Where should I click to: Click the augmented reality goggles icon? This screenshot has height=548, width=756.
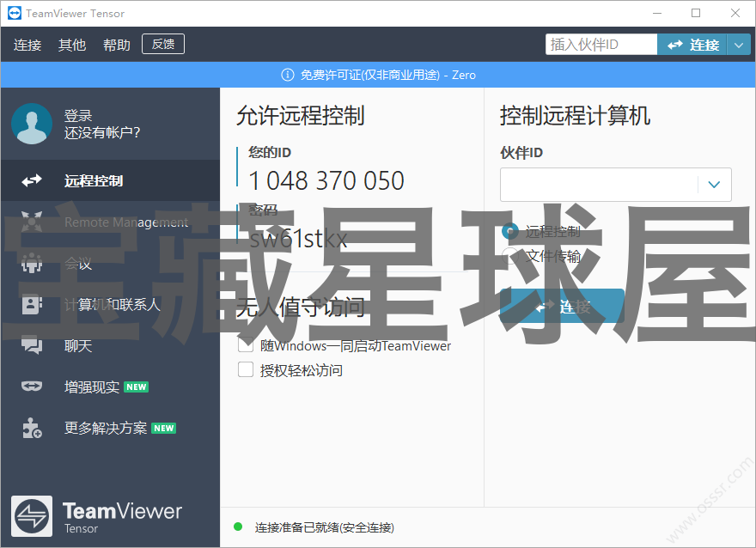point(32,386)
